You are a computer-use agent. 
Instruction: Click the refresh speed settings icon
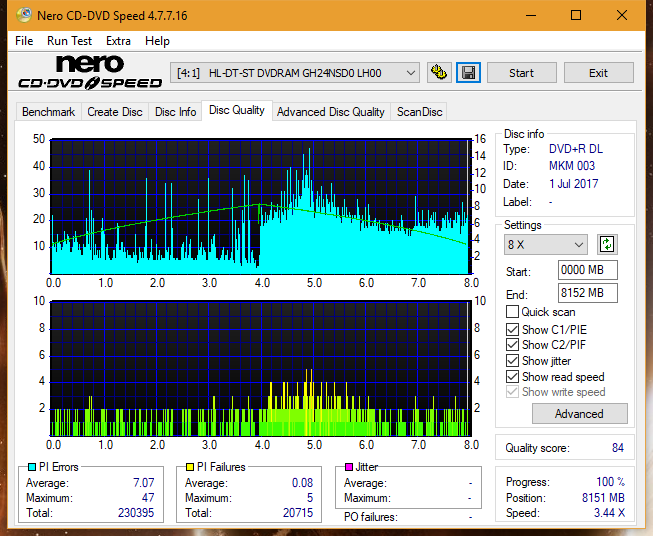[x=607, y=244]
